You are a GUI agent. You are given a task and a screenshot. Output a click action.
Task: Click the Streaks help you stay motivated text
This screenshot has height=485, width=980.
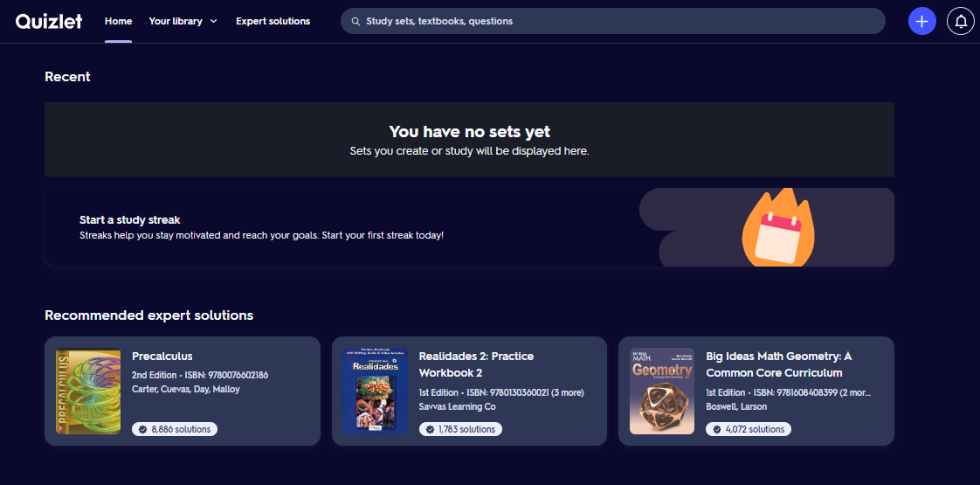click(x=261, y=236)
